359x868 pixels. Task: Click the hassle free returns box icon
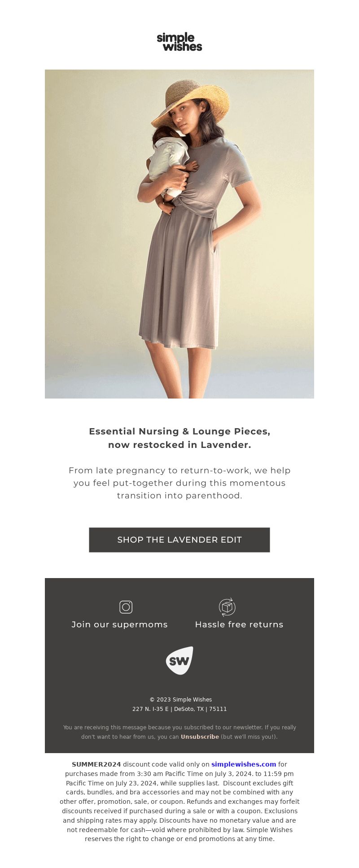pyautogui.click(x=227, y=607)
